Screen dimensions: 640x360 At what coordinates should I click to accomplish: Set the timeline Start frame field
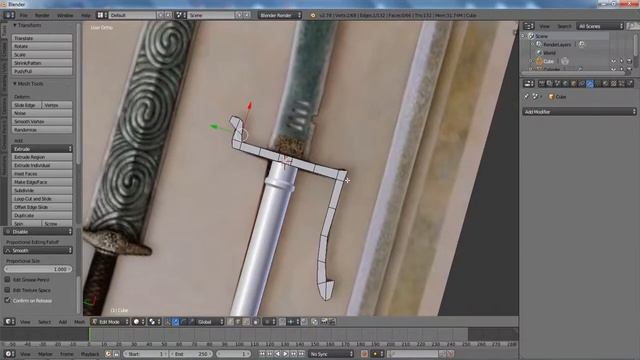click(146, 354)
